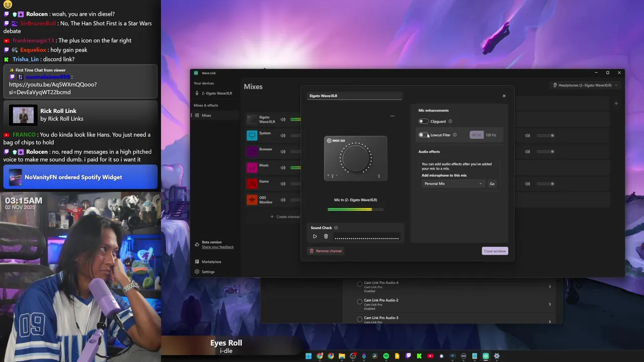
Task: Click the Wave XLR device knob image
Action: [356, 158]
